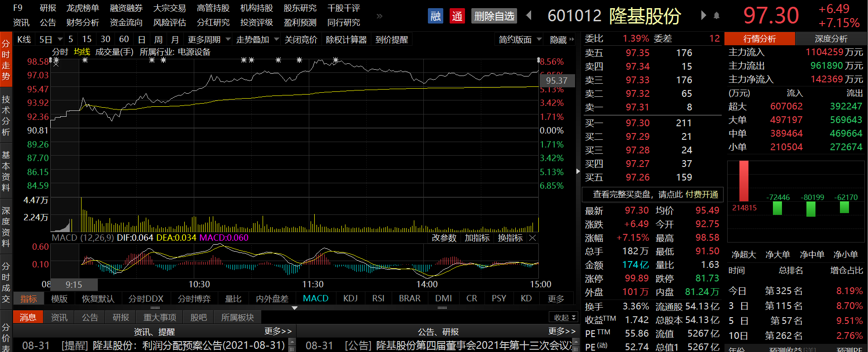Image resolution: width=868 pixels, height=352 pixels.
Task: Expand more top menu items with »
Action: tap(379, 16)
